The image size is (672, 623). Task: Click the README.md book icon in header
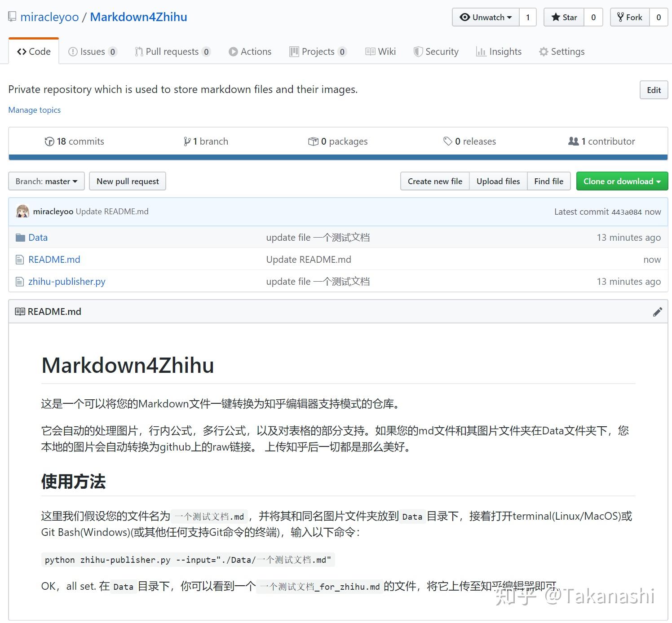click(x=20, y=311)
